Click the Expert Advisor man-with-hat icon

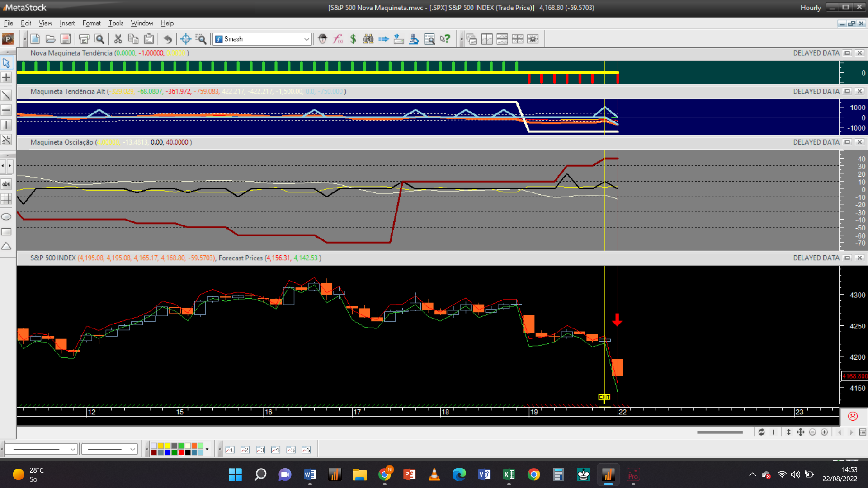pyautogui.click(x=322, y=39)
